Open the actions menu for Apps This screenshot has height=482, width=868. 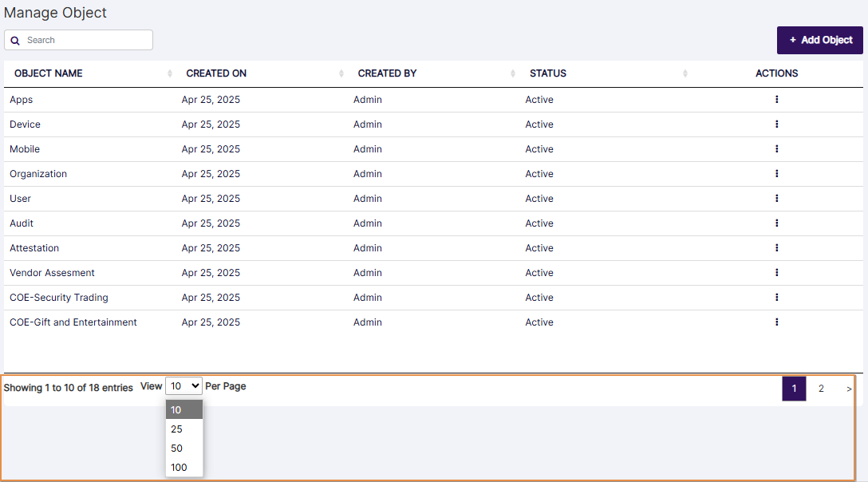(776, 99)
